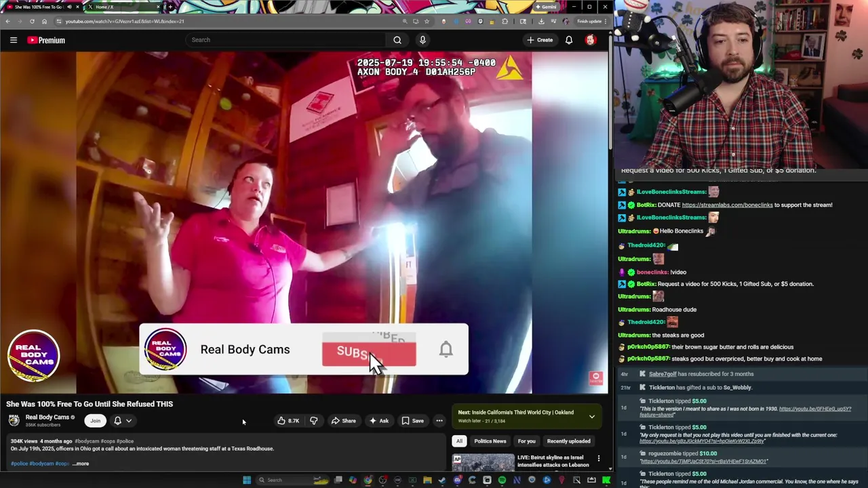Click 'Next: Inside California's Third World City' text
The width and height of the screenshot is (868, 488).
tap(515, 412)
